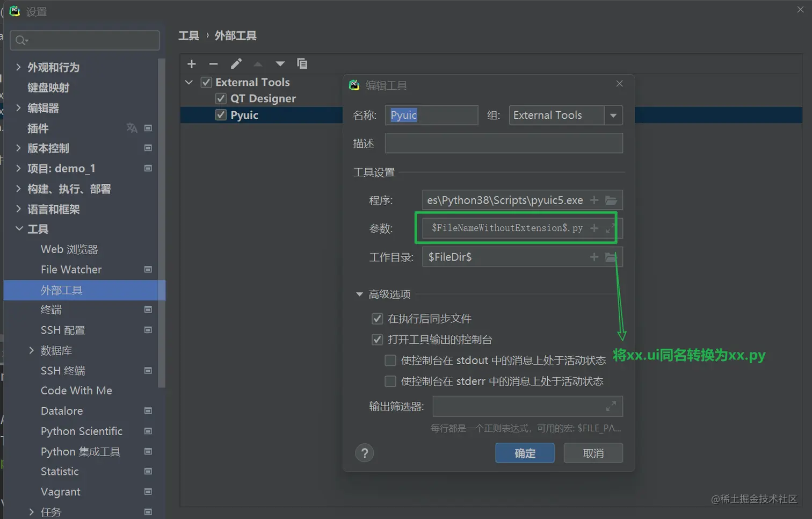Copy the selected tool with copy icon
Screen dimensions: 812x519
click(x=302, y=63)
